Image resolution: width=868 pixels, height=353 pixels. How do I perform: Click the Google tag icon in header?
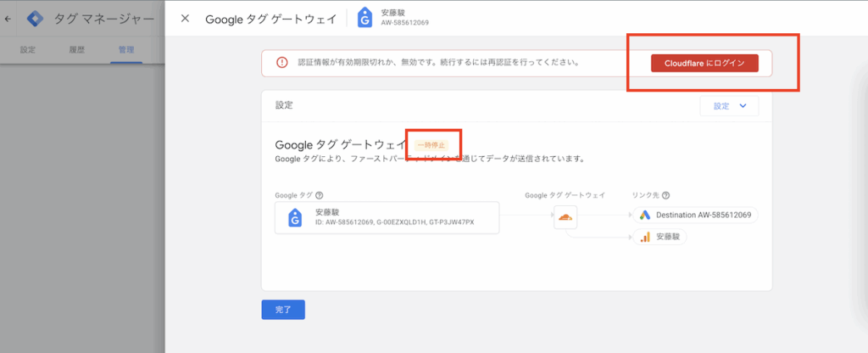pyautogui.click(x=364, y=18)
